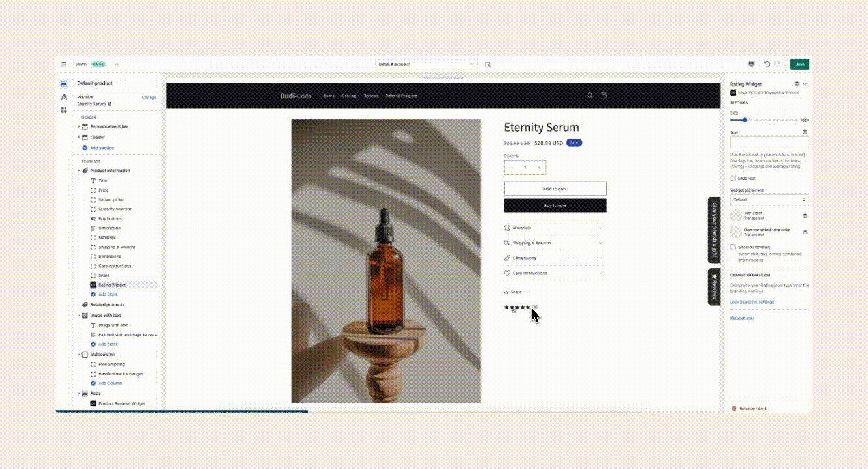Click the exit editor icon at top left

[64, 64]
